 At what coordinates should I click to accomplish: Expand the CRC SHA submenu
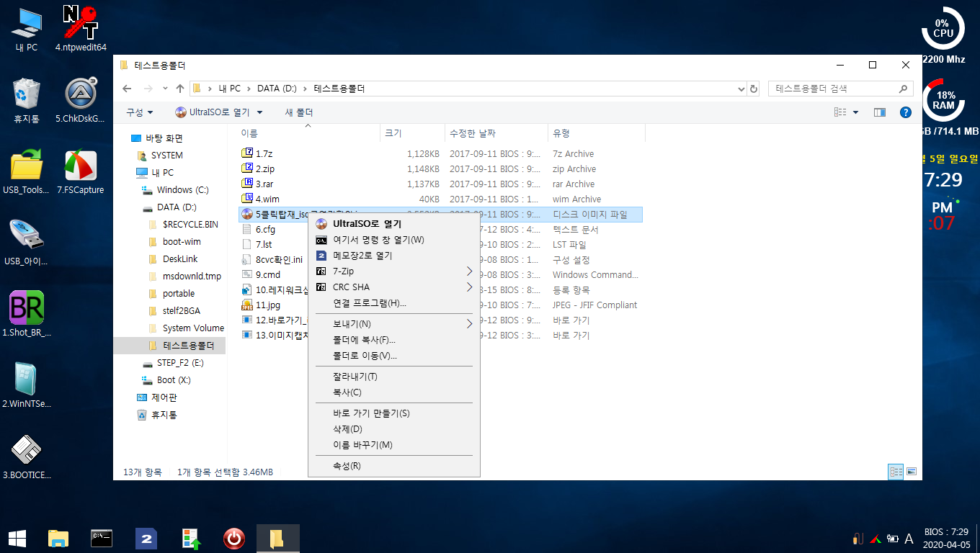393,287
